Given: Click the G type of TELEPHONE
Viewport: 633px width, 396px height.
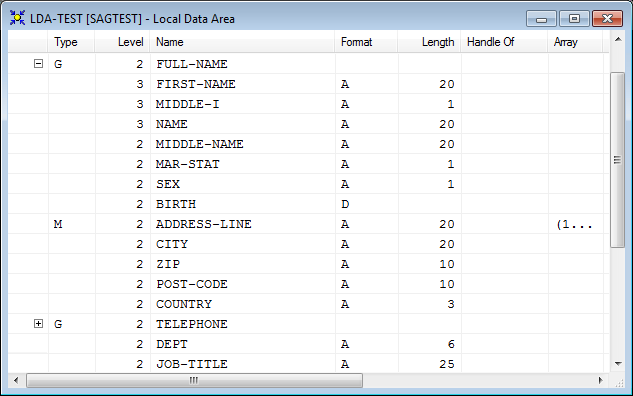Looking at the screenshot, I should 58,324.
